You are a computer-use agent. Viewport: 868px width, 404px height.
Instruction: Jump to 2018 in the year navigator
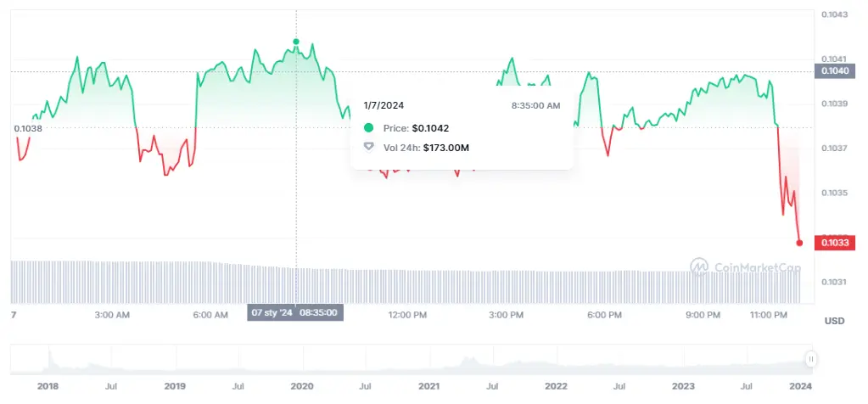click(x=48, y=386)
